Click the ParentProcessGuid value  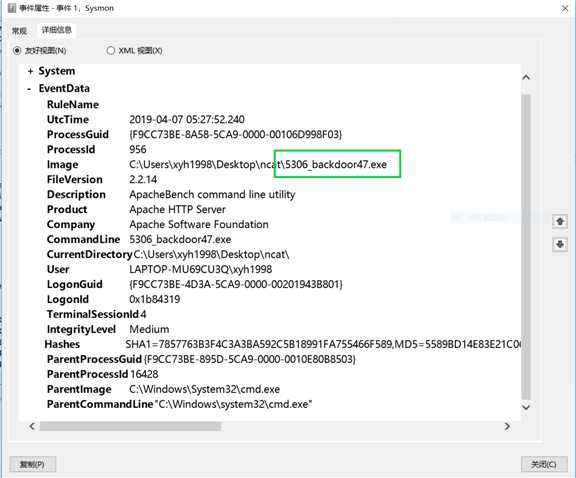point(250,359)
